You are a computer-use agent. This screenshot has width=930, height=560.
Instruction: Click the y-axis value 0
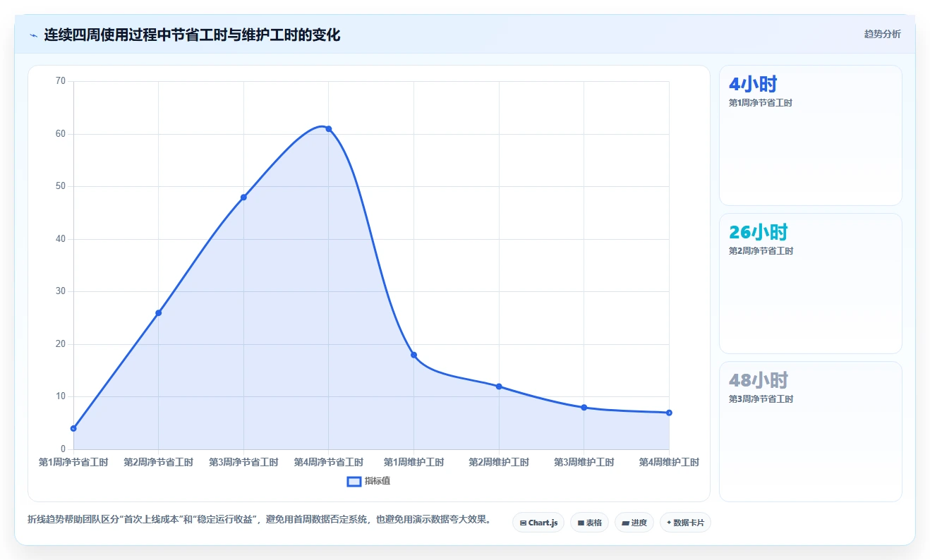point(64,449)
